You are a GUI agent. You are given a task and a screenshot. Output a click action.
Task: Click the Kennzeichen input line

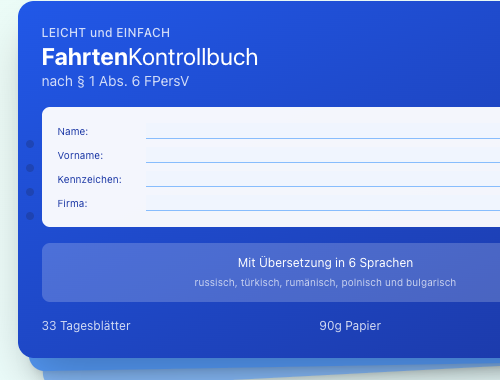click(323, 180)
